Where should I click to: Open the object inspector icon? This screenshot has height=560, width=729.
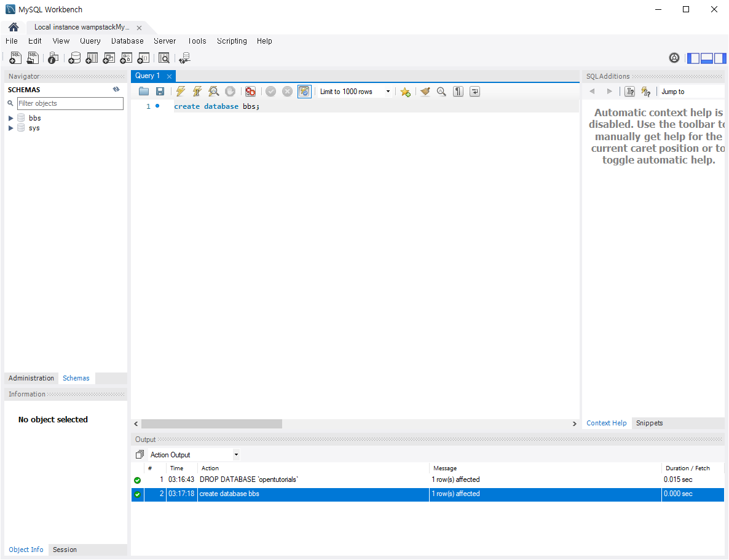[x=53, y=58]
